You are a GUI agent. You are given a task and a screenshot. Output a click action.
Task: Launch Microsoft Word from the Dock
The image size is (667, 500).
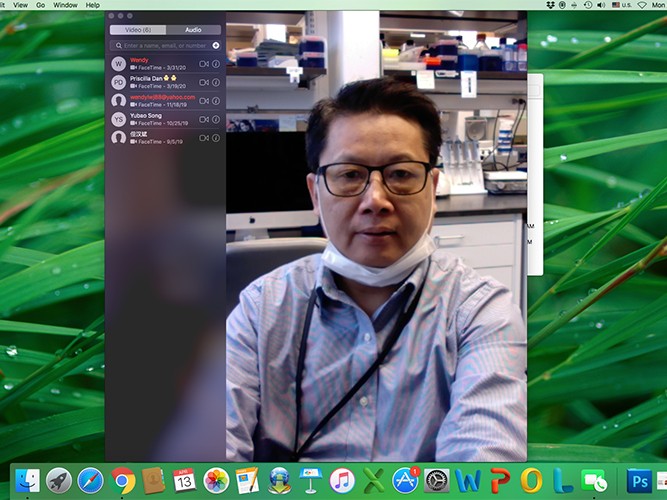(x=468, y=481)
